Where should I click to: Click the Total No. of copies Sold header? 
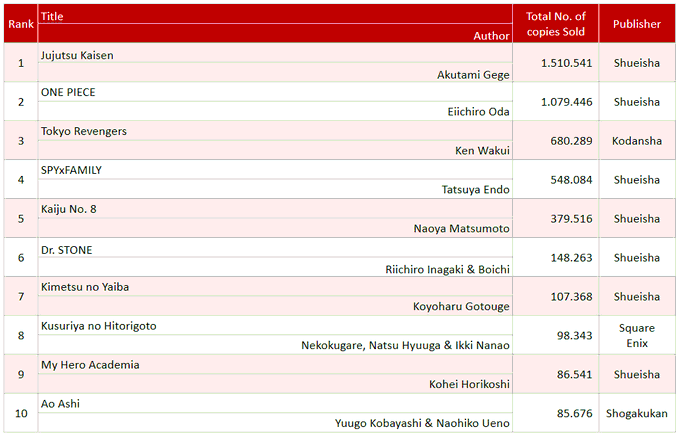(556, 24)
